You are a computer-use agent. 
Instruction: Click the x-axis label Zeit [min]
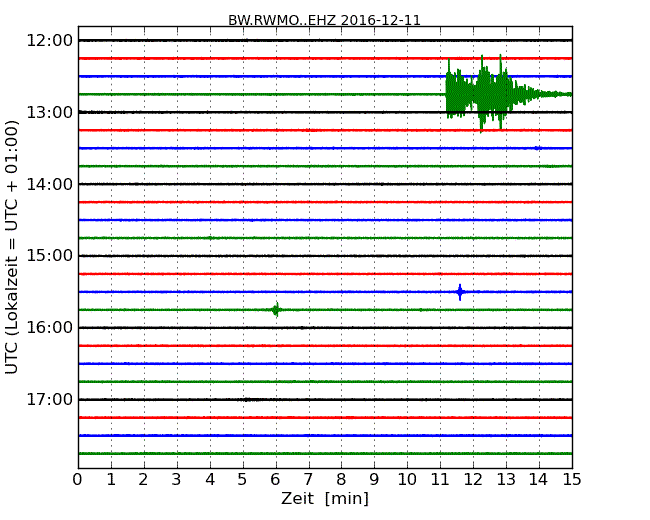click(x=325, y=498)
